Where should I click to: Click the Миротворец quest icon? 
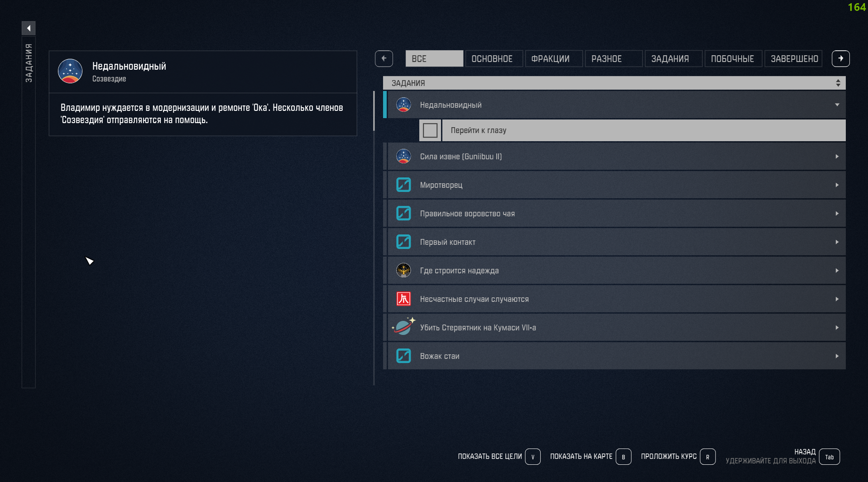click(x=403, y=185)
